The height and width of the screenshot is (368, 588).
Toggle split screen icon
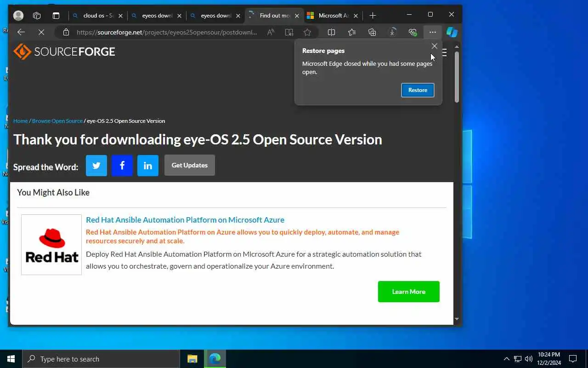pos(331,32)
